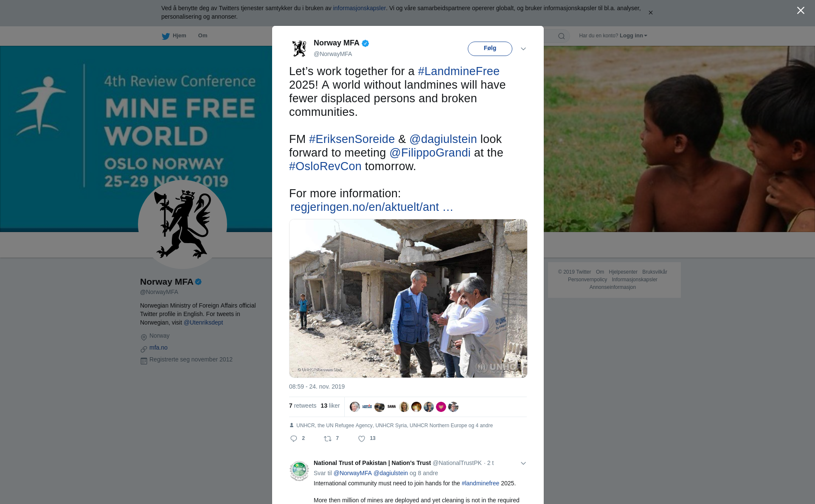Follow Norway MFA with the Følg button
This screenshot has height=504, width=815.
(490, 49)
